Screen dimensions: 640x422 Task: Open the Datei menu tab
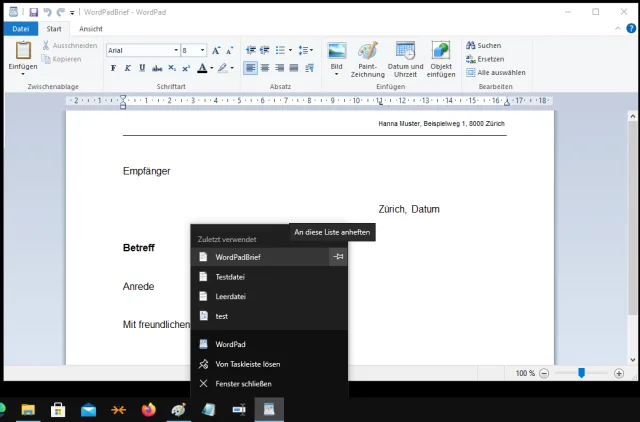click(x=20, y=29)
